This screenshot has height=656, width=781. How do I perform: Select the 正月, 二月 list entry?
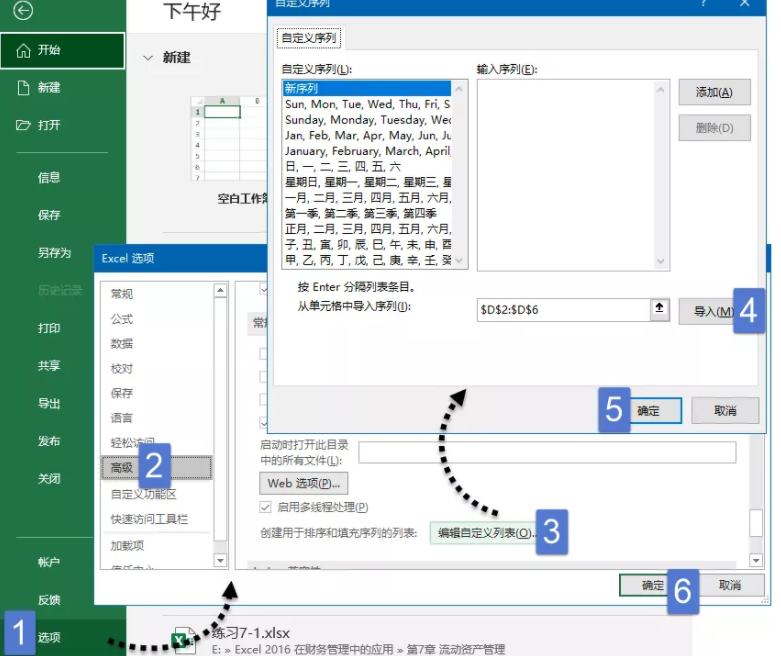point(367,229)
